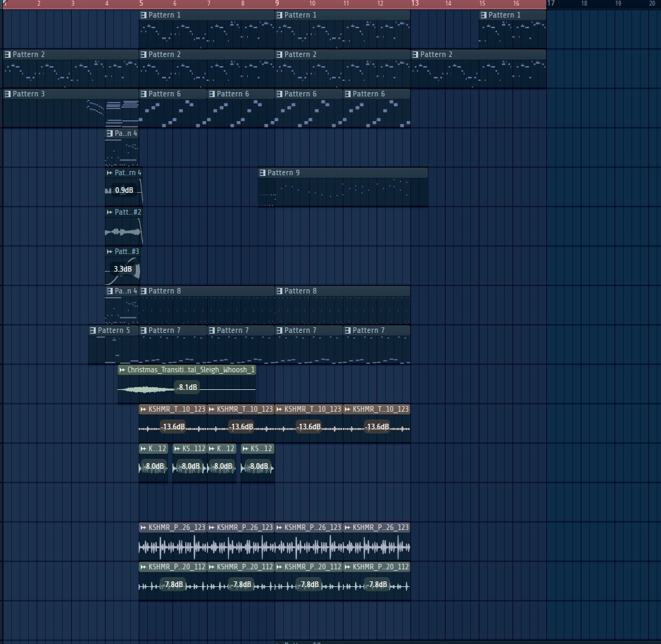661x644 pixels.
Task: Open menu icon of Pattern 1 clip at bar 15
Action: click(484, 15)
